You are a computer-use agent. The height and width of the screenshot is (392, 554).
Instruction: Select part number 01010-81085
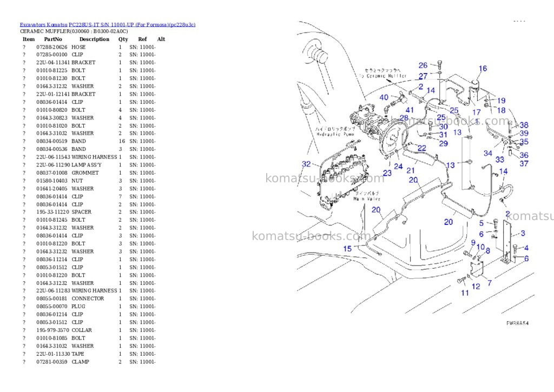pos(51,338)
